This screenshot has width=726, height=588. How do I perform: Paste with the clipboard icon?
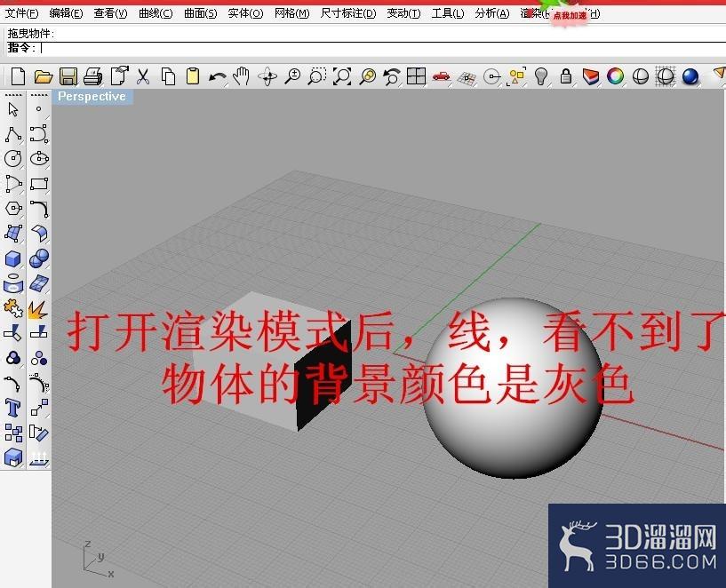pyautogui.click(x=192, y=75)
